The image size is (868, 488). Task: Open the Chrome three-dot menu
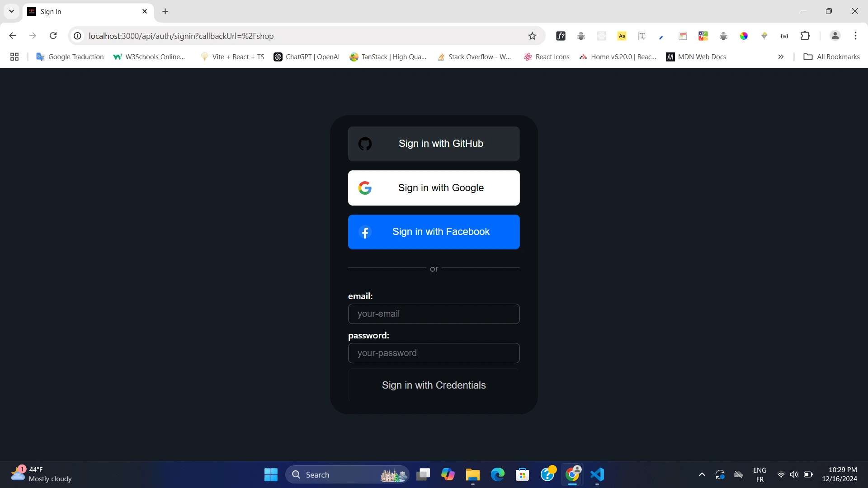click(x=855, y=36)
